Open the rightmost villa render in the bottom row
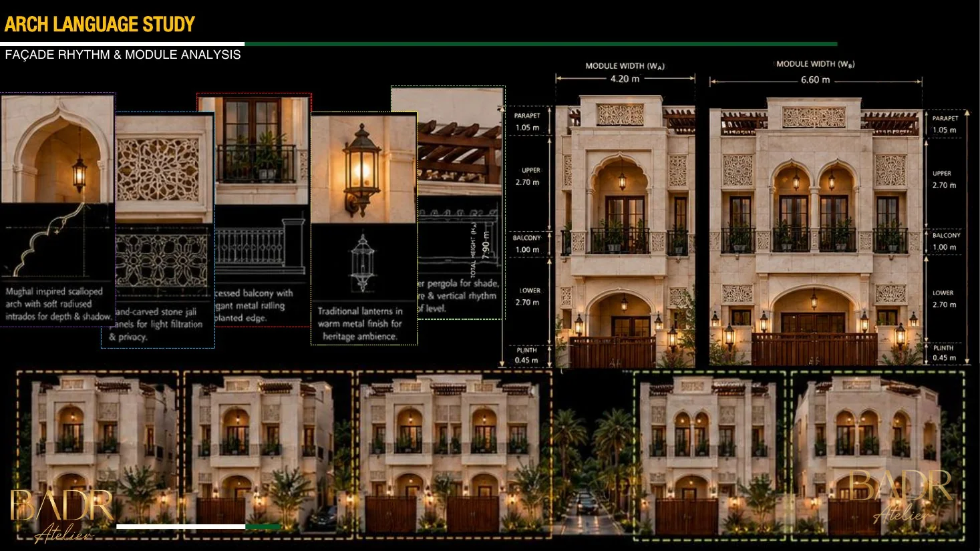Image resolution: width=980 pixels, height=551 pixels. coord(878,455)
